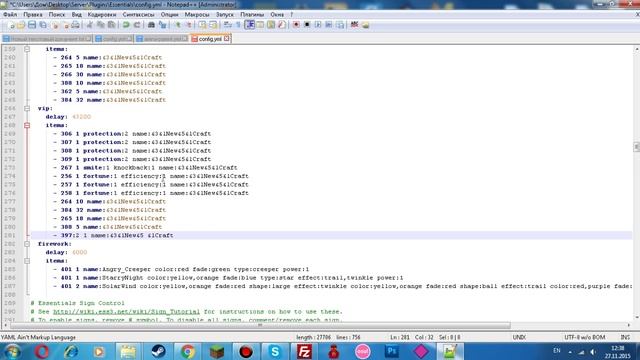Save recorded macro toolbar icon
The width and height of the screenshot is (640, 360).
click(340, 25)
